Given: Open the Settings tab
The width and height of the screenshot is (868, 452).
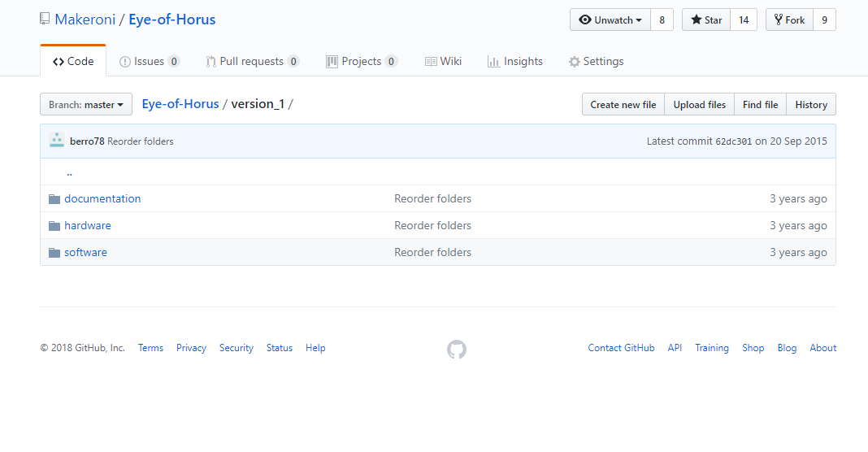Looking at the screenshot, I should (597, 62).
